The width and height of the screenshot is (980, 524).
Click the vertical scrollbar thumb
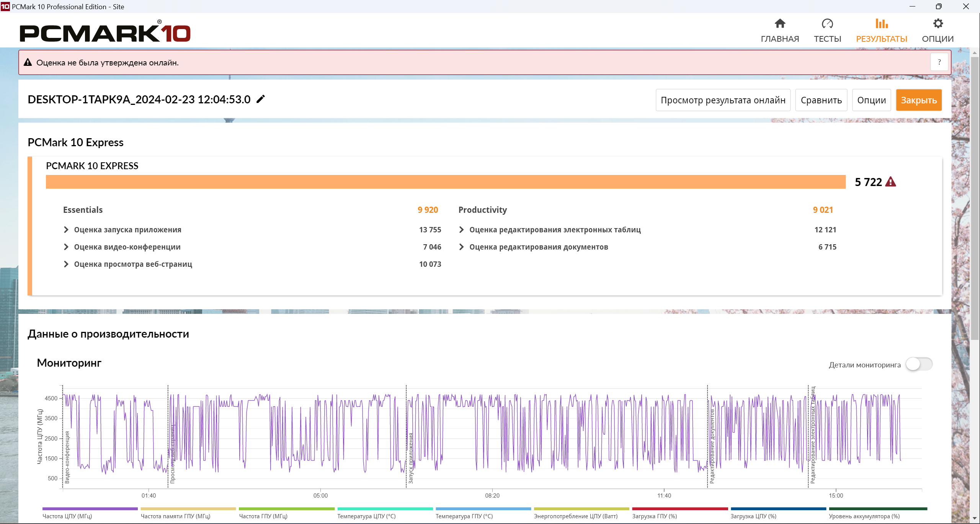[x=975, y=199]
